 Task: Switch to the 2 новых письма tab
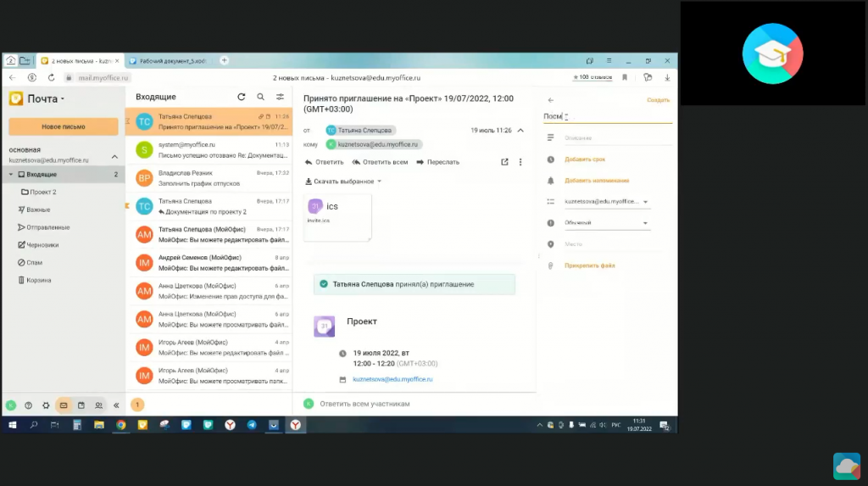click(x=80, y=61)
